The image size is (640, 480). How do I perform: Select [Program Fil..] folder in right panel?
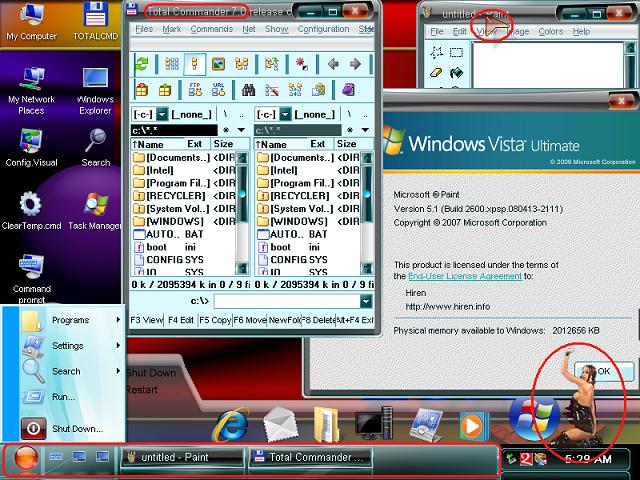click(x=308, y=183)
